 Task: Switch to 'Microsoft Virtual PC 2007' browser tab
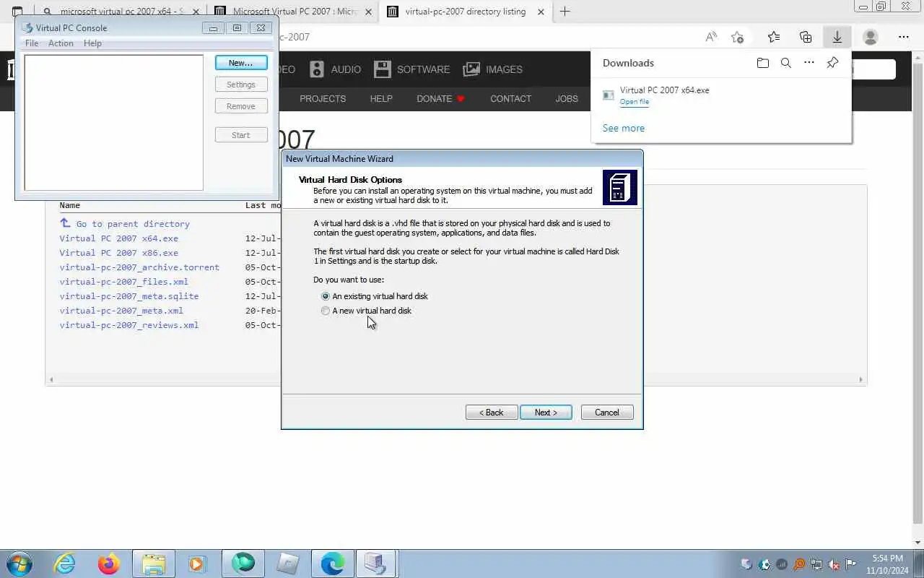tap(295, 12)
